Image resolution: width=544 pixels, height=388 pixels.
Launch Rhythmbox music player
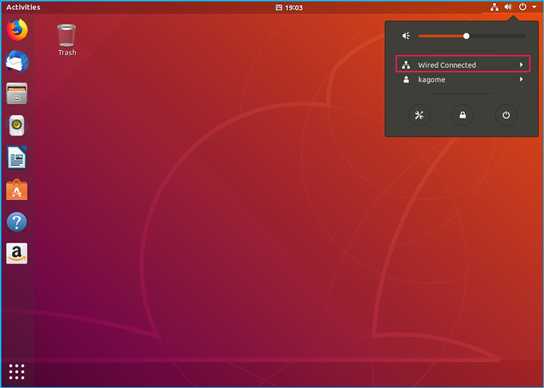pos(17,125)
